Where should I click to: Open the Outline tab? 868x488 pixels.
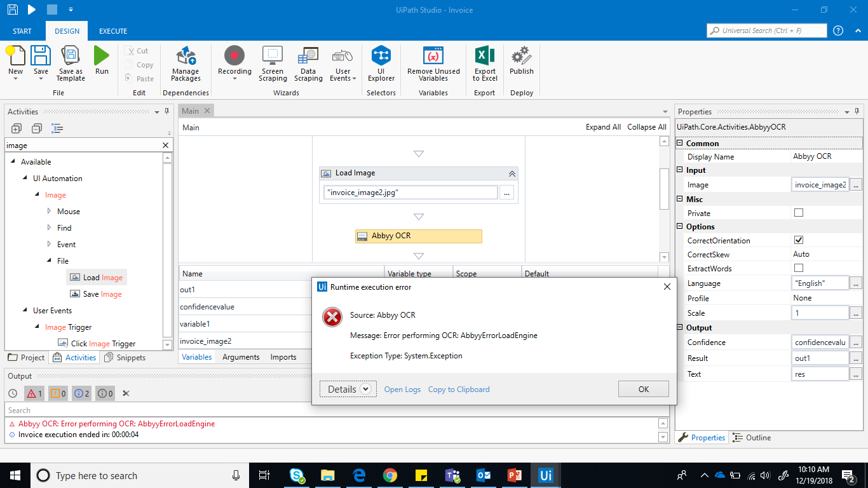click(x=752, y=438)
